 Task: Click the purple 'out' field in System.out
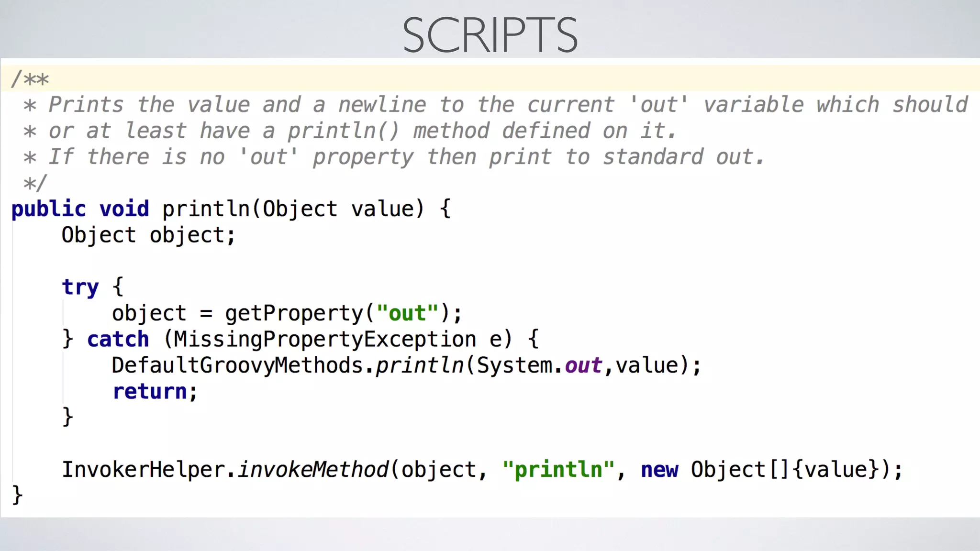point(583,366)
